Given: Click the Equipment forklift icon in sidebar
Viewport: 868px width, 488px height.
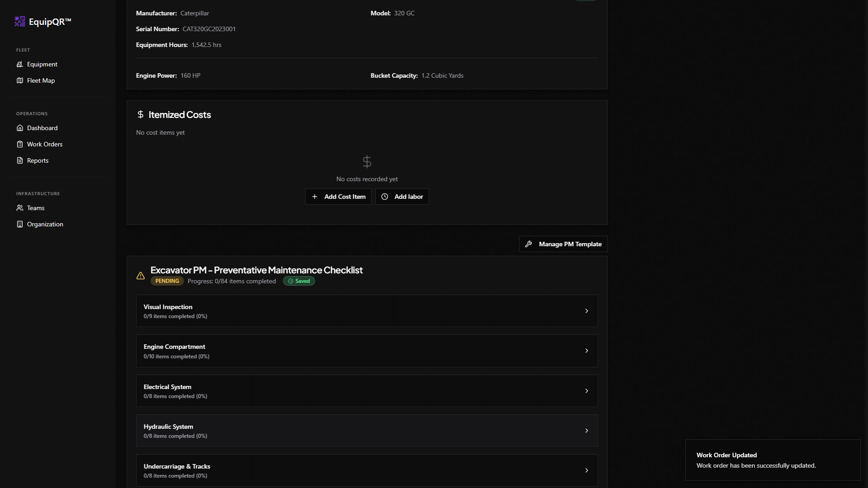Looking at the screenshot, I should 20,64.
